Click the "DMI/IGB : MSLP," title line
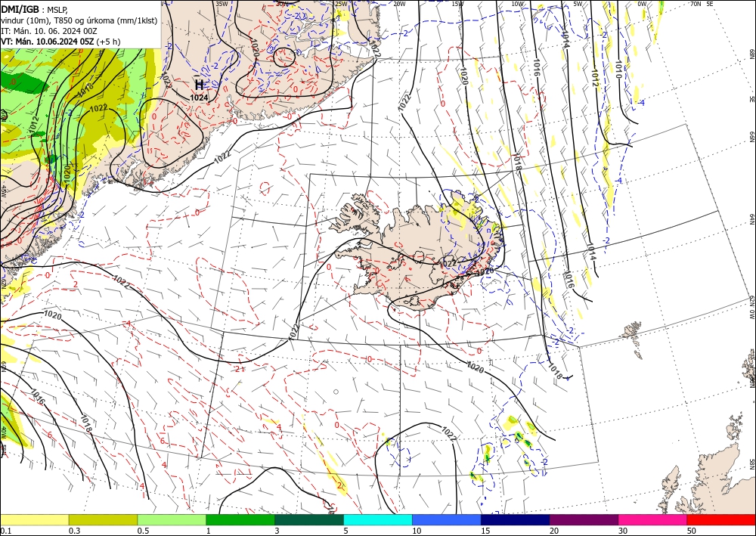Screen dimensions: 756x536 35,9
